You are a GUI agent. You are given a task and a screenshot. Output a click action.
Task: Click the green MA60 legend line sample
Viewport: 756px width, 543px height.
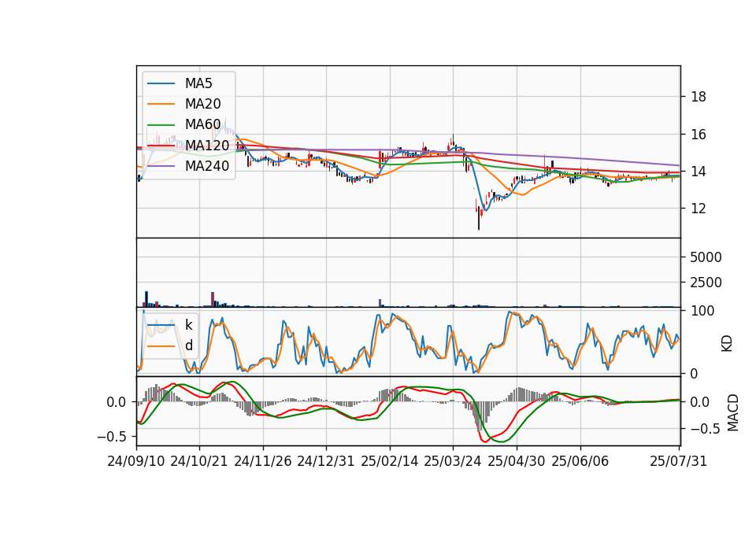(x=161, y=125)
